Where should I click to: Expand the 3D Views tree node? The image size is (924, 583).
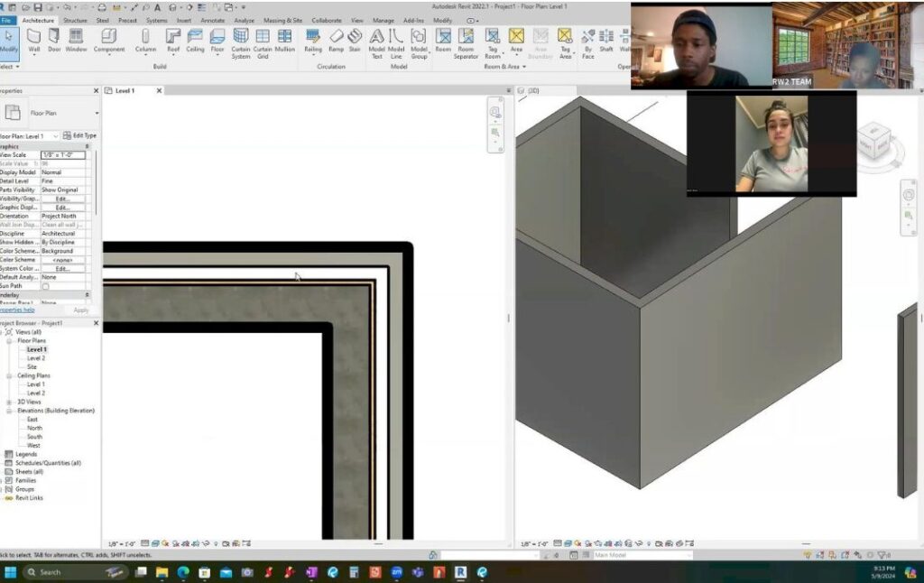[x=9, y=402]
